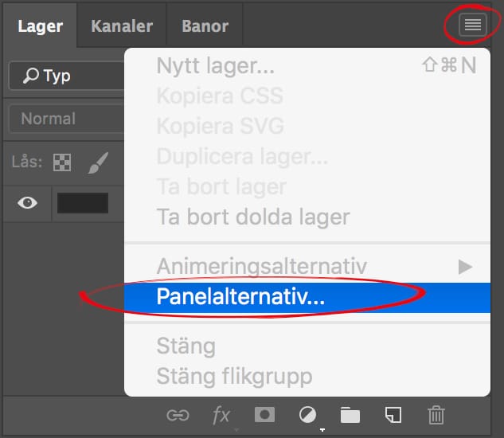Switch to the Lager tab
Viewport: 504px width, 438px height.
[40, 26]
